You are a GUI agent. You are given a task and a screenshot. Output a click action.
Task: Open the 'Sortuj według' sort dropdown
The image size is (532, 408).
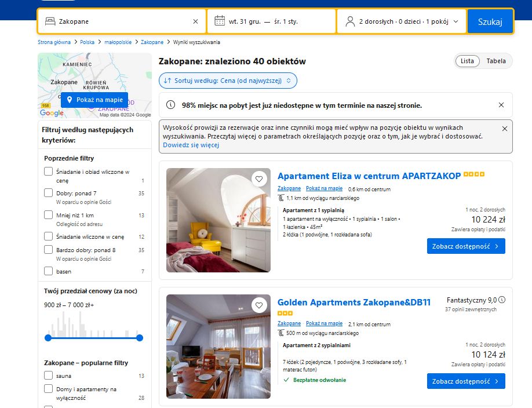228,81
